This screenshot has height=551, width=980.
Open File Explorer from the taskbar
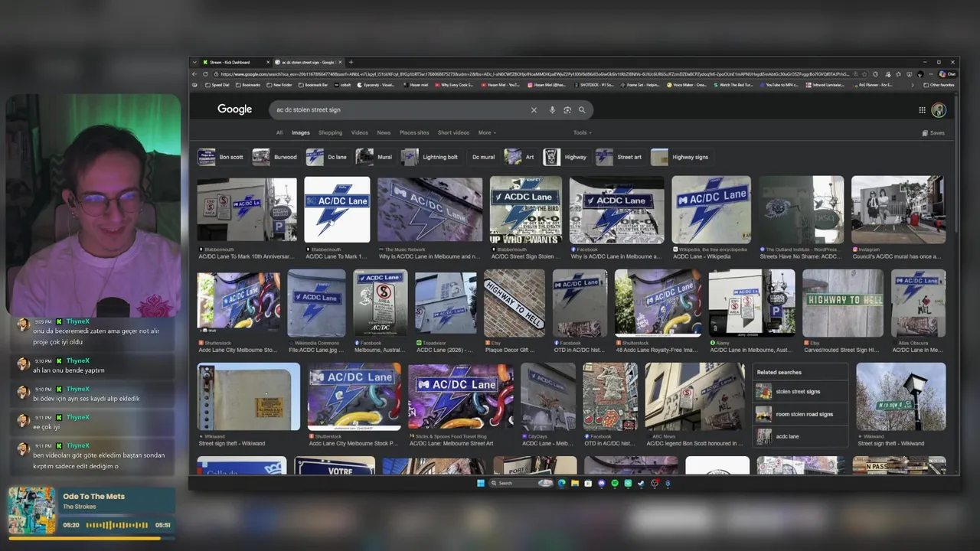[x=575, y=483]
